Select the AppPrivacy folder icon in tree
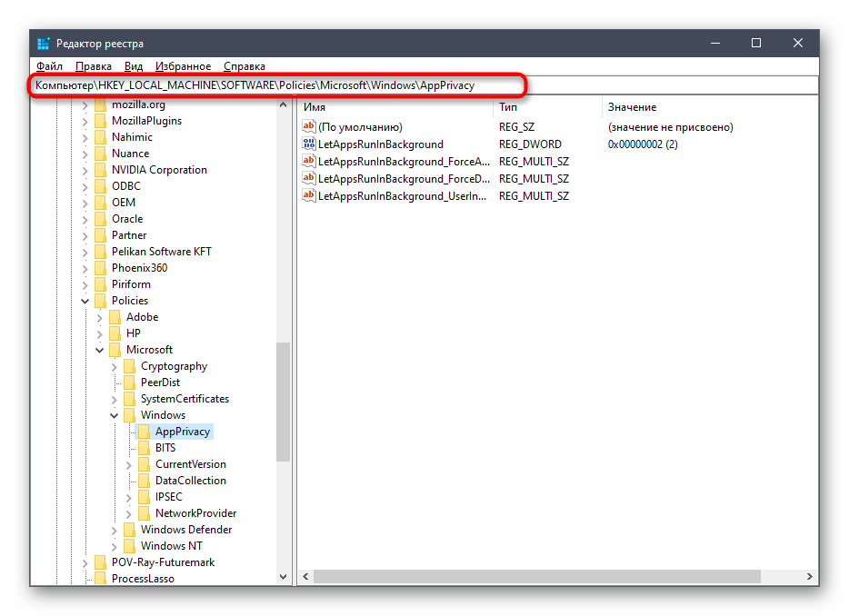The image size is (849, 616). click(145, 432)
